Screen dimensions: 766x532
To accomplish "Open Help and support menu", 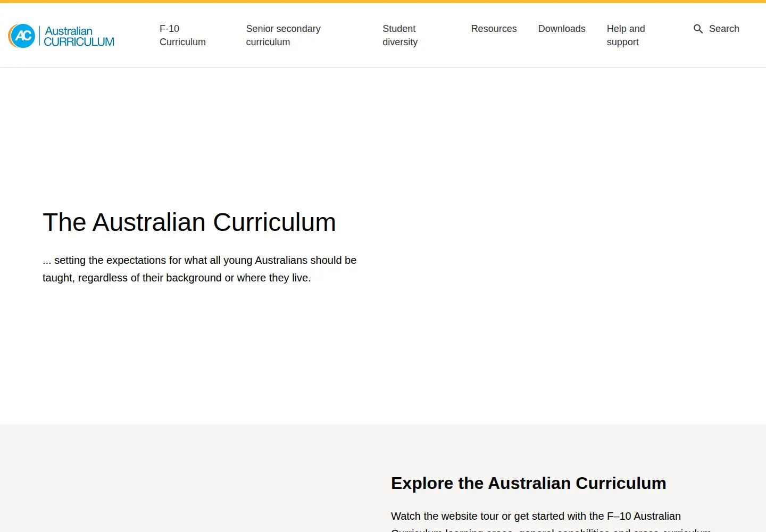I will point(626,35).
